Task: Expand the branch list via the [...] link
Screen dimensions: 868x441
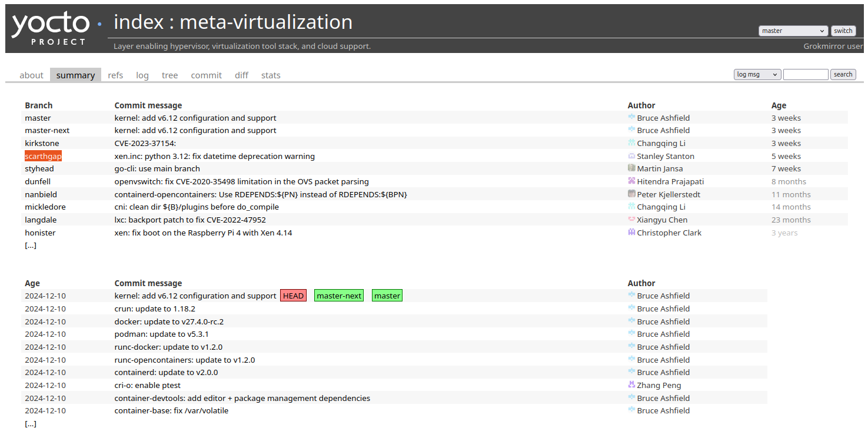Action: point(30,245)
